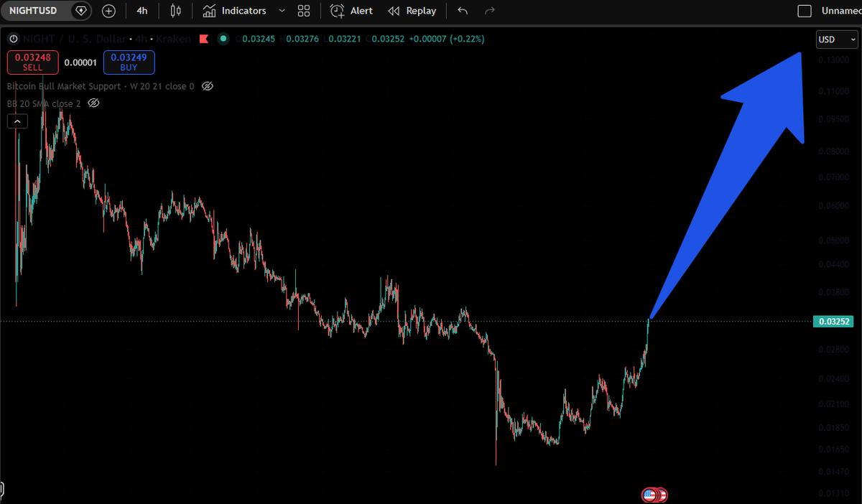Create an Alert from the toolbar
This screenshot has height=504, width=862.
(351, 11)
